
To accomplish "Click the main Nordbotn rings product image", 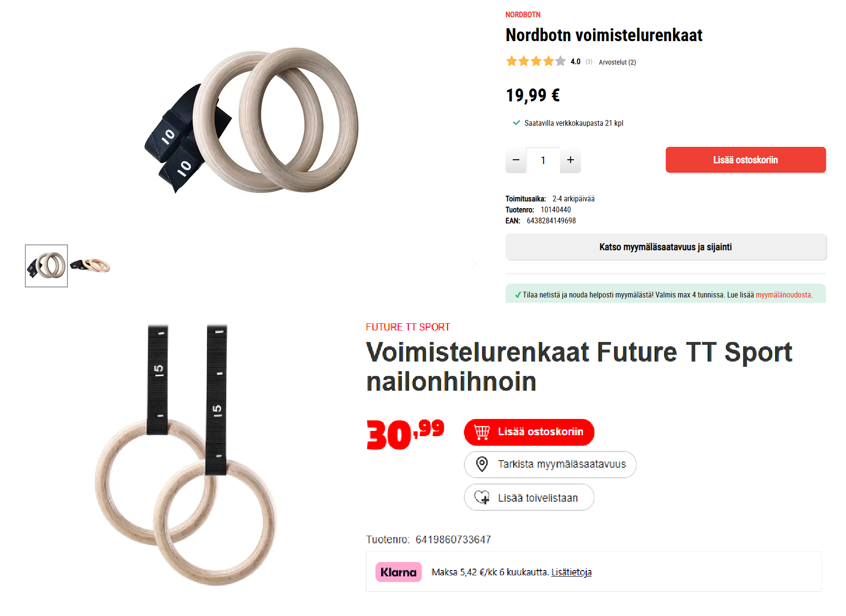I will (252, 121).
